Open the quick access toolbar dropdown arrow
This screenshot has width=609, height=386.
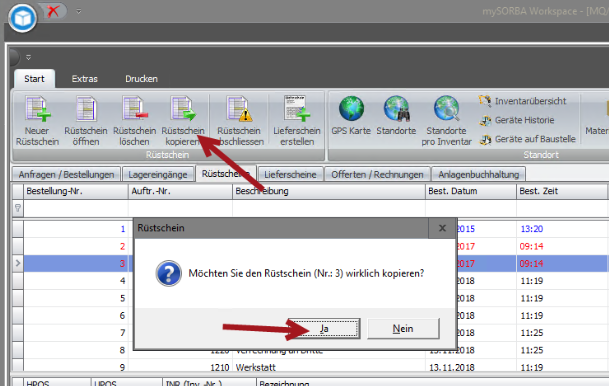coord(78,11)
